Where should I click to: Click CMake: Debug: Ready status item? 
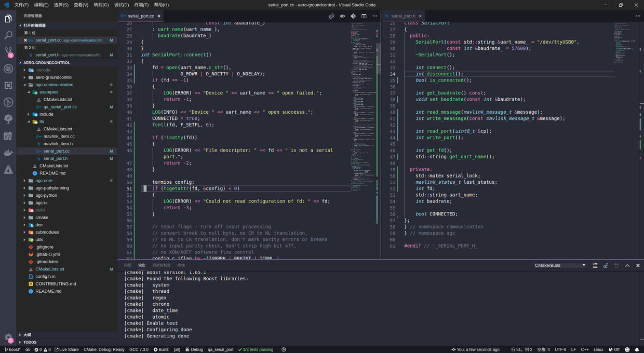tap(104, 349)
